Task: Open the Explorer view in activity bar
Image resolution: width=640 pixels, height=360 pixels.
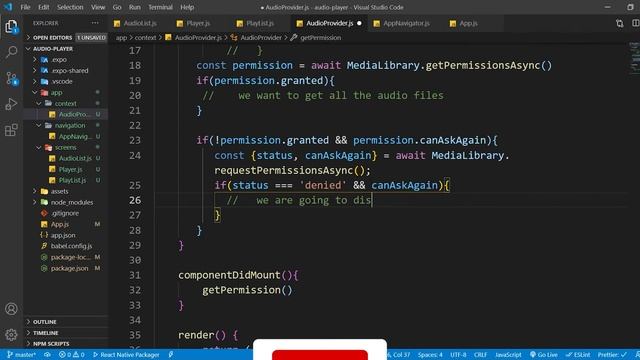Action: (11, 27)
